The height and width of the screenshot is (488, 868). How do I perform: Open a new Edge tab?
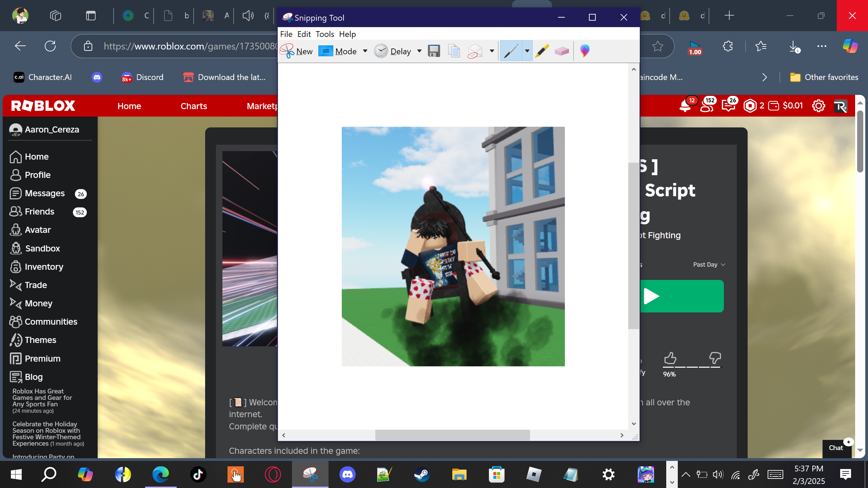coord(729,16)
